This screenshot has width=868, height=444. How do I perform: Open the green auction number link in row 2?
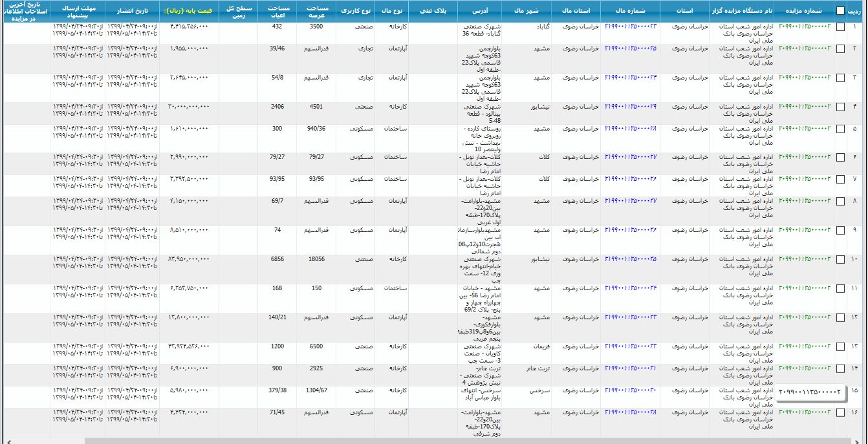pos(805,48)
